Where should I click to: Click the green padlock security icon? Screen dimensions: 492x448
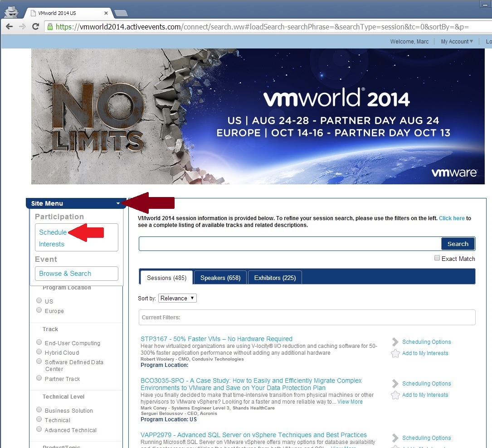50,27
